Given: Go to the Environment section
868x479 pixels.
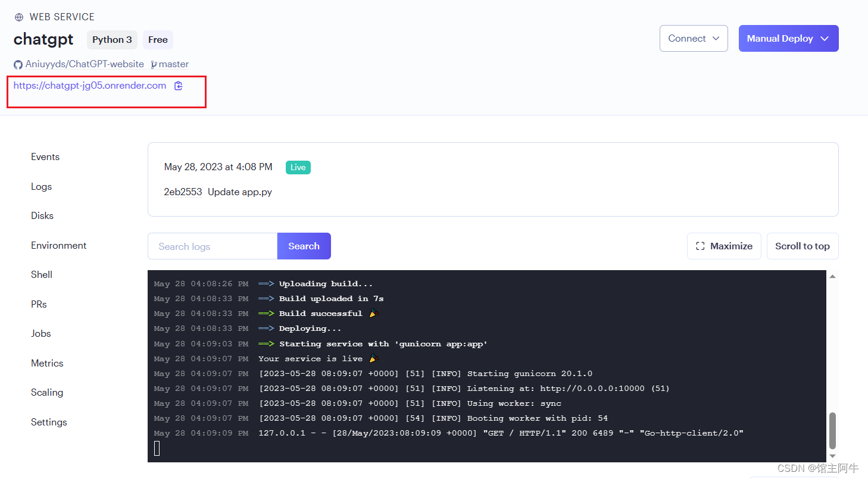Looking at the screenshot, I should [x=59, y=245].
